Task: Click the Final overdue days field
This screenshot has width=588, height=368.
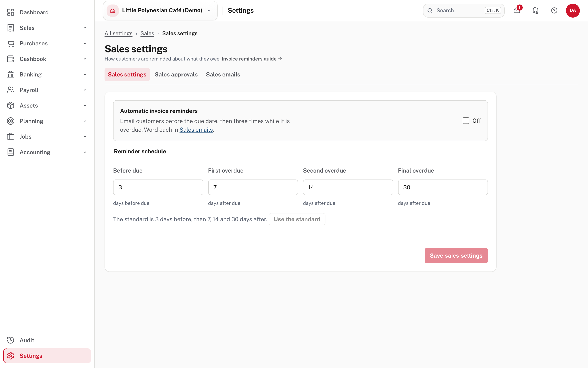Action: point(443,187)
